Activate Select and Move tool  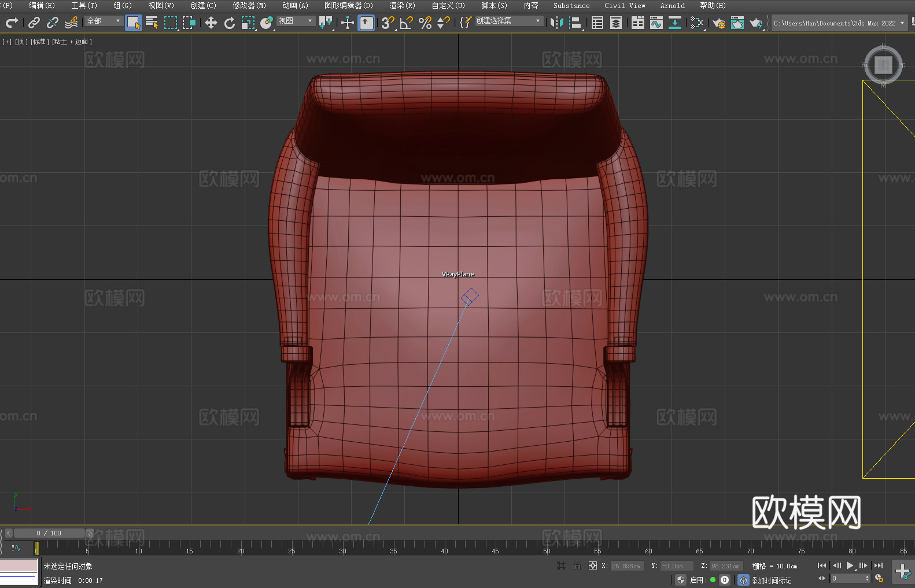click(x=211, y=23)
